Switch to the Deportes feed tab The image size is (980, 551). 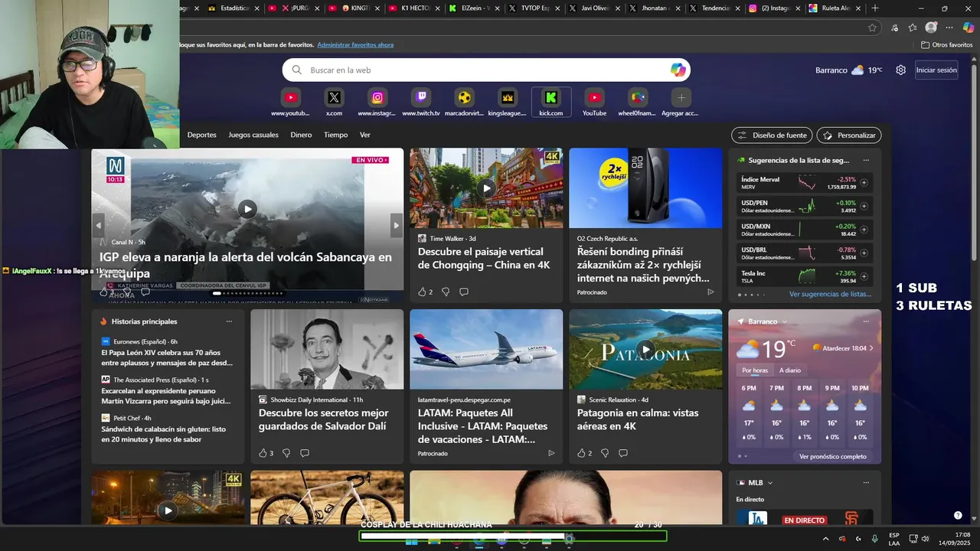(201, 135)
